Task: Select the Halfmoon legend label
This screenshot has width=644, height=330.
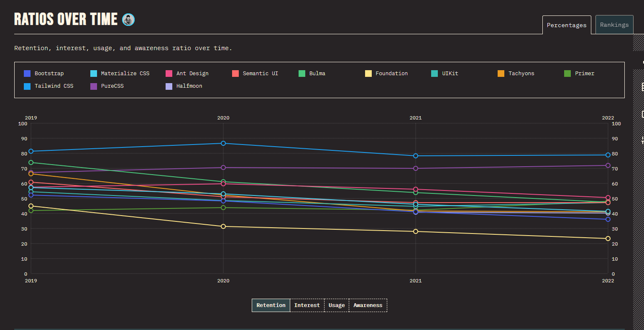Action: [189, 86]
